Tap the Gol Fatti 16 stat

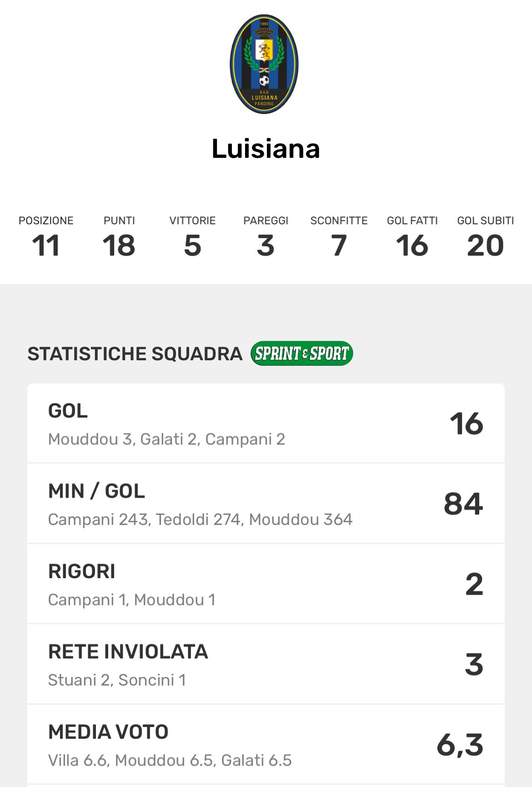pyautogui.click(x=412, y=237)
